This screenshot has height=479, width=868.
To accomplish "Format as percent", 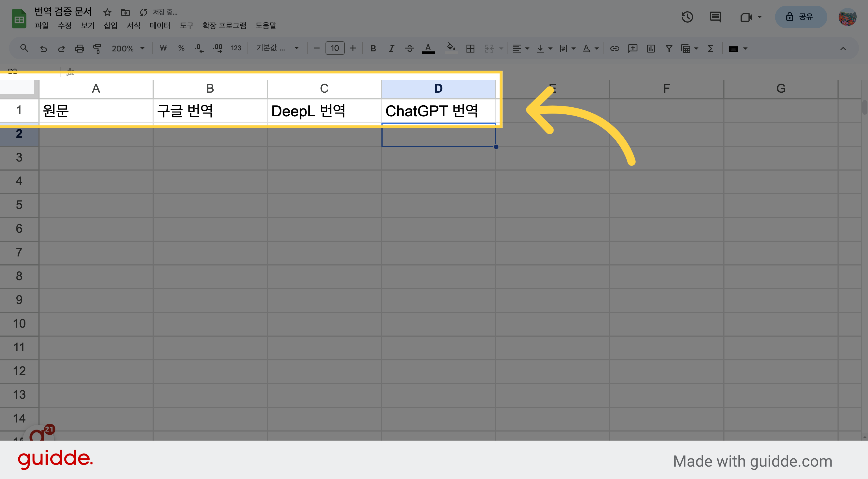I will click(181, 48).
